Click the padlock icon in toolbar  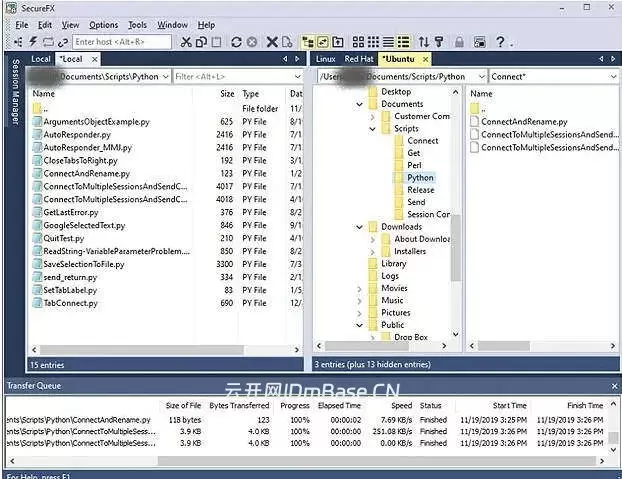point(459,42)
